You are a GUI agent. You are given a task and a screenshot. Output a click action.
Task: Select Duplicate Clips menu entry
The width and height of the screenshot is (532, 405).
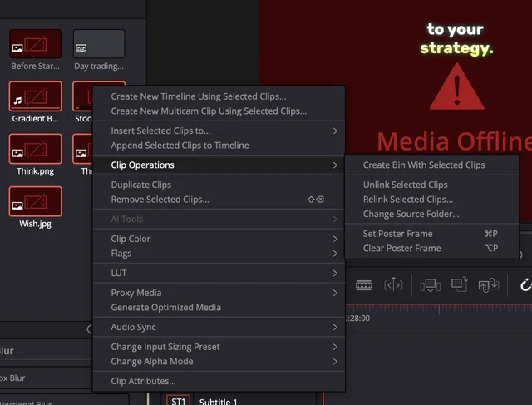coord(219,185)
